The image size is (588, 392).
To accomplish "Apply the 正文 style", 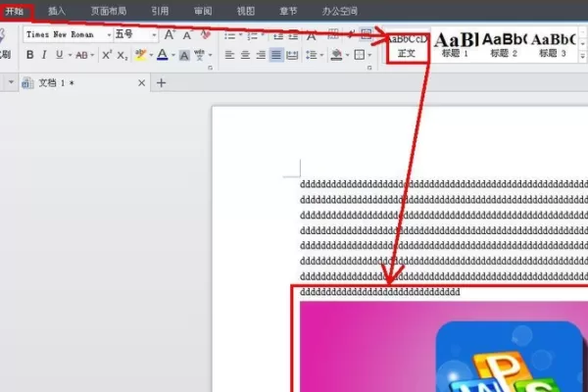I will [x=408, y=47].
